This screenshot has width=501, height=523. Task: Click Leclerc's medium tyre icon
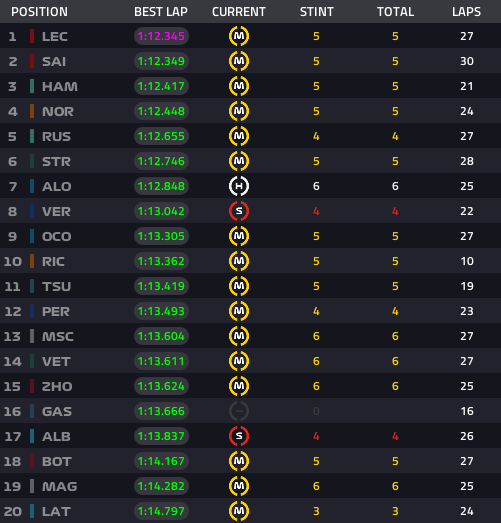pyautogui.click(x=239, y=36)
